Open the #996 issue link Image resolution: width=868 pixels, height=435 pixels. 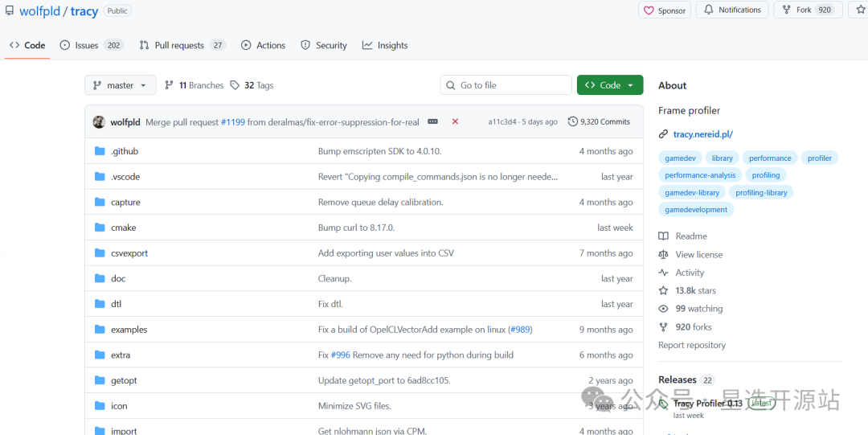341,355
